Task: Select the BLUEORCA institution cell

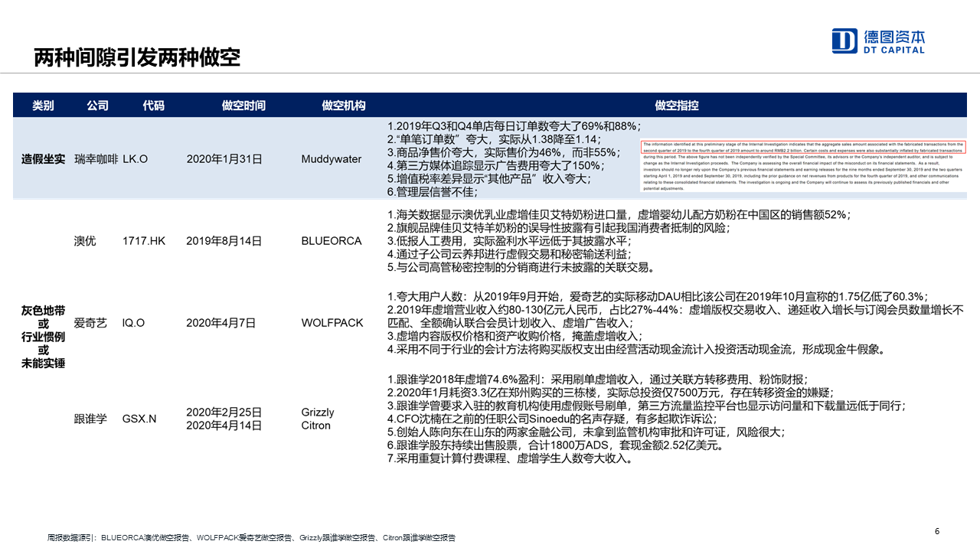Action: (x=332, y=240)
